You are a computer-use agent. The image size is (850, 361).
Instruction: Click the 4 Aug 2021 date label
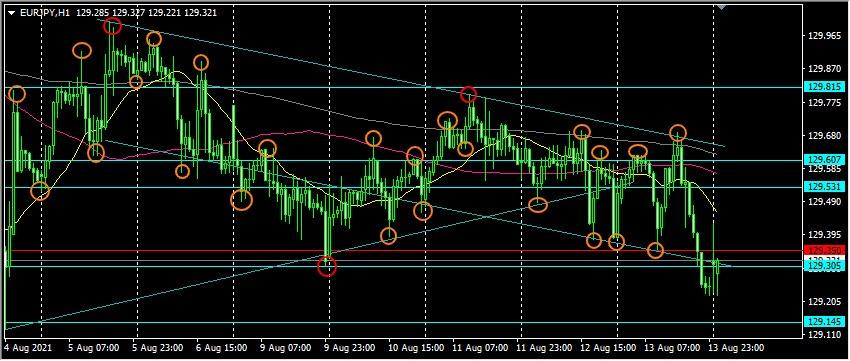(23, 346)
